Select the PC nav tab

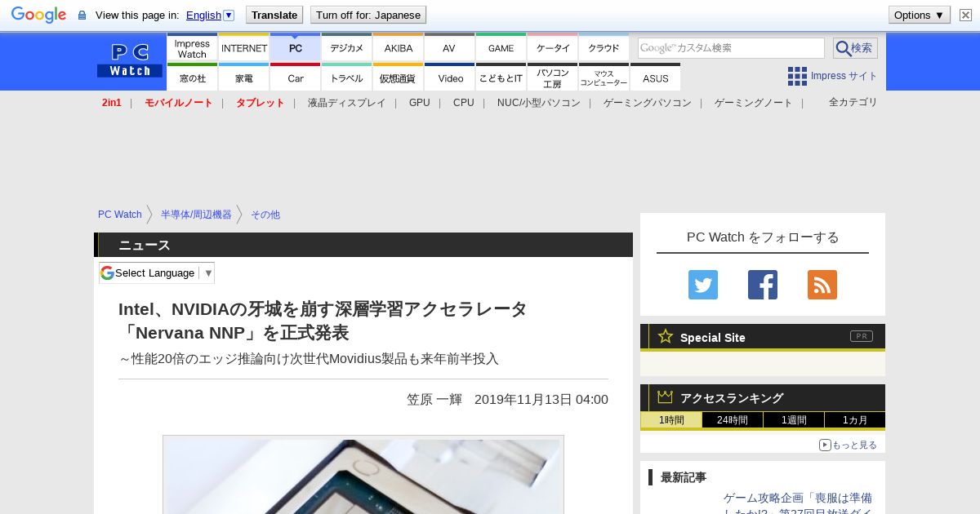click(x=296, y=48)
